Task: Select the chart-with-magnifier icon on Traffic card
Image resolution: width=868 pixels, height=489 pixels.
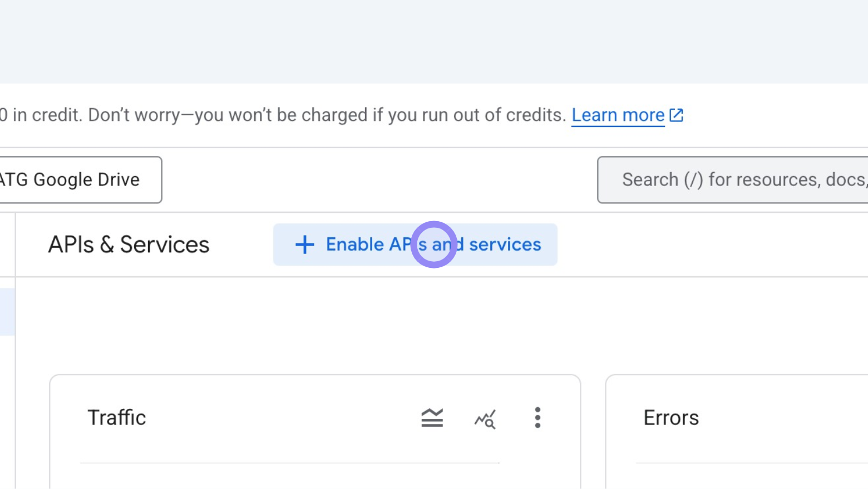Action: [x=485, y=419]
